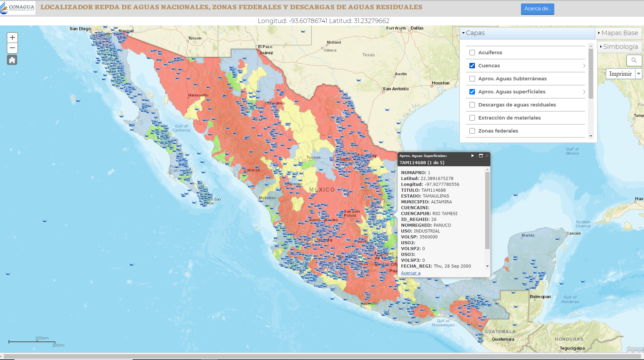This screenshot has height=360, width=644.
Task: Enable Extracción de materiales layer
Action: (x=472, y=118)
